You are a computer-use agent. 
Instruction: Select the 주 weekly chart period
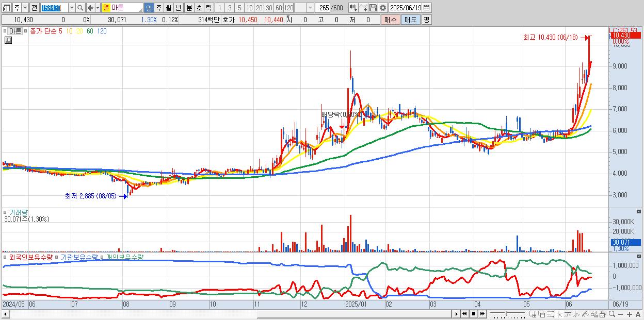[158, 8]
